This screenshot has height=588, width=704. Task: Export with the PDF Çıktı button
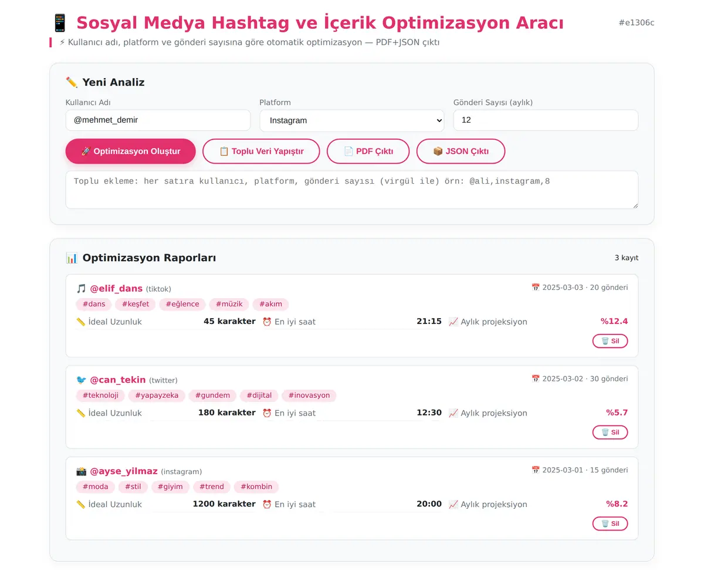368,151
